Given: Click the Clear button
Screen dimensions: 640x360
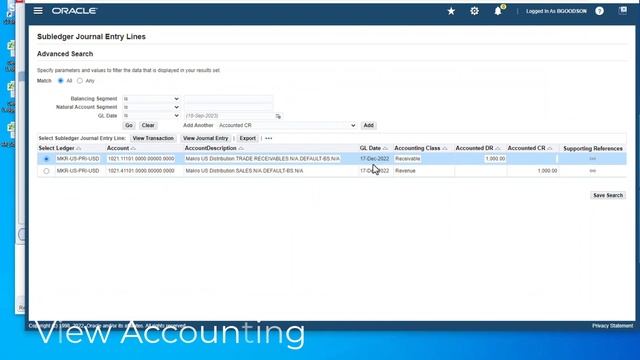Looking at the screenshot, I should [x=148, y=125].
